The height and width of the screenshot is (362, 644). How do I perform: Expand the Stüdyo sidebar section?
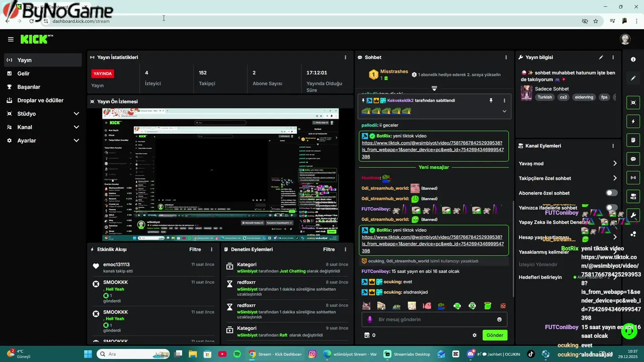click(x=42, y=114)
